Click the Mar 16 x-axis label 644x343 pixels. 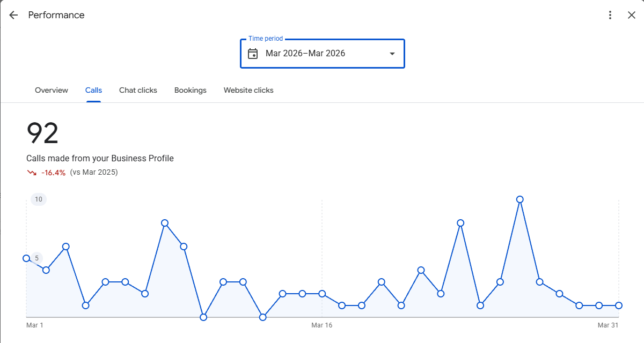322,325
